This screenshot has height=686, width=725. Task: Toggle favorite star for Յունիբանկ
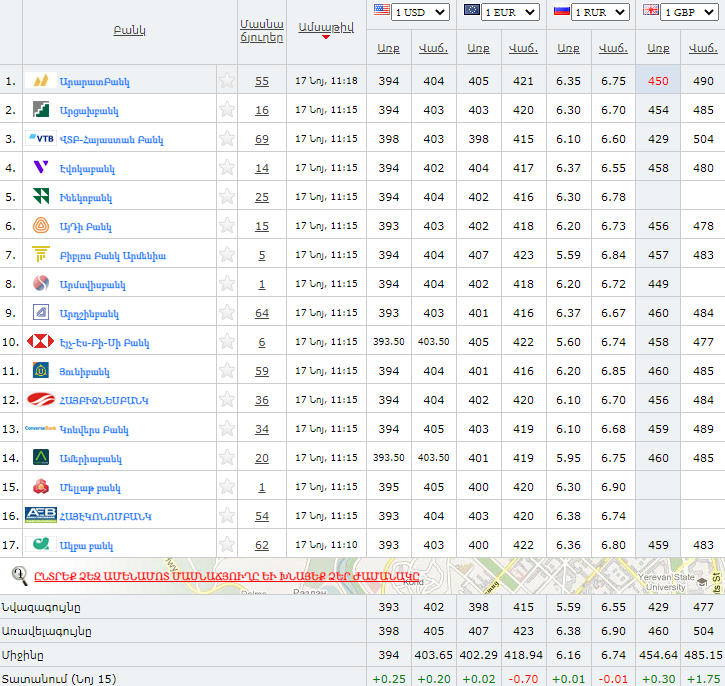coord(227,371)
